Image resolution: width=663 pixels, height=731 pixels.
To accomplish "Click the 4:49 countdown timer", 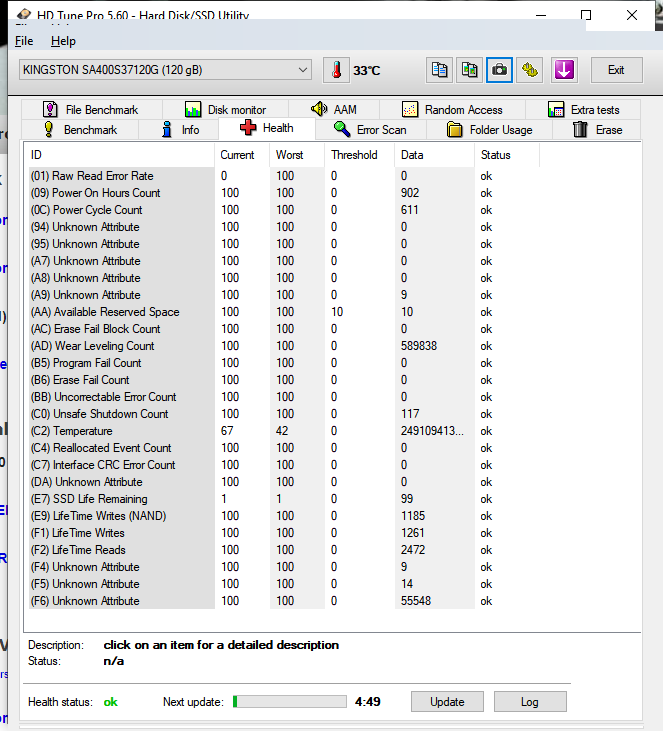I will pos(367,702).
